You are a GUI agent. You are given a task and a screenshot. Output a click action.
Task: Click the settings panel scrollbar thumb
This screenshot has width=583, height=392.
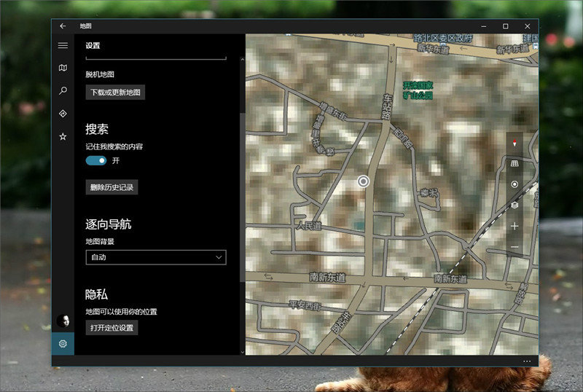click(243, 197)
